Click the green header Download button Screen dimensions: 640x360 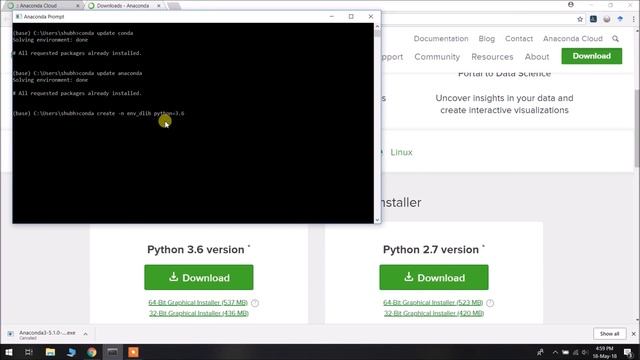(x=591, y=56)
